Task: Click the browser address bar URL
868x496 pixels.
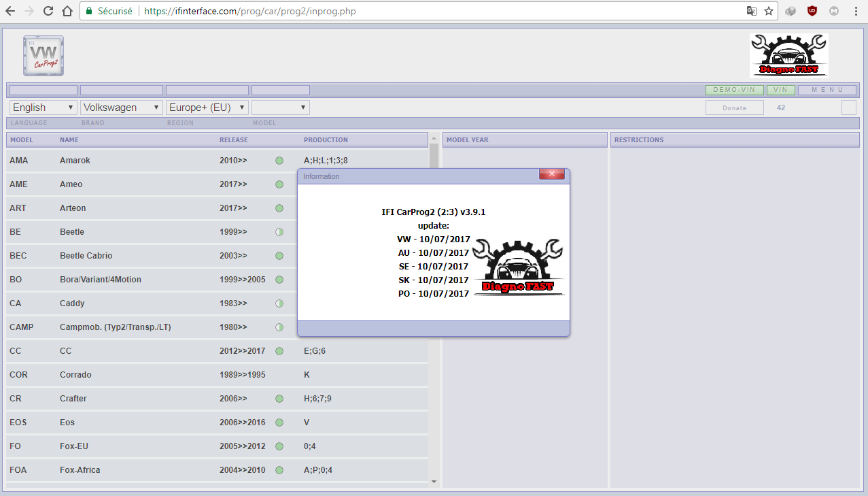Action: click(249, 12)
